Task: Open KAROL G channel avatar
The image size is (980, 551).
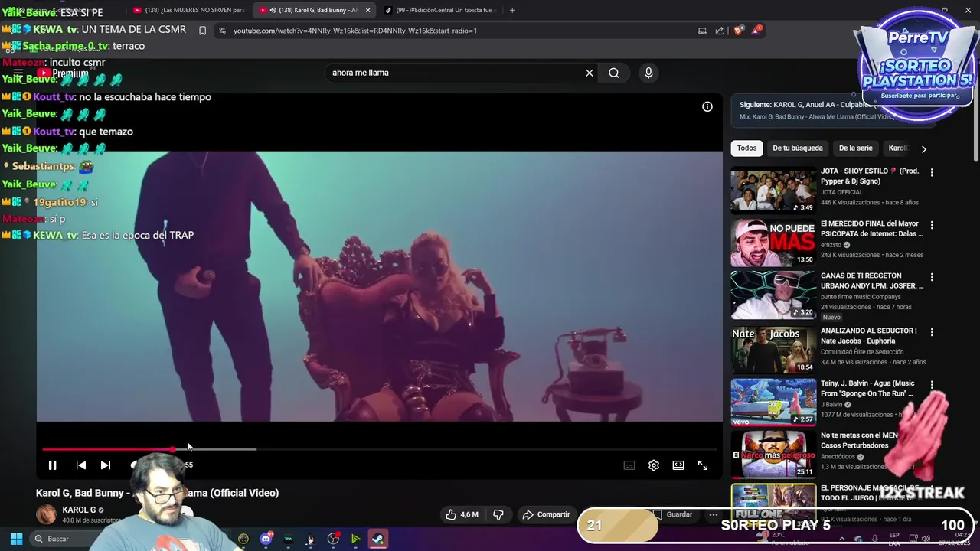Action: 47,514
